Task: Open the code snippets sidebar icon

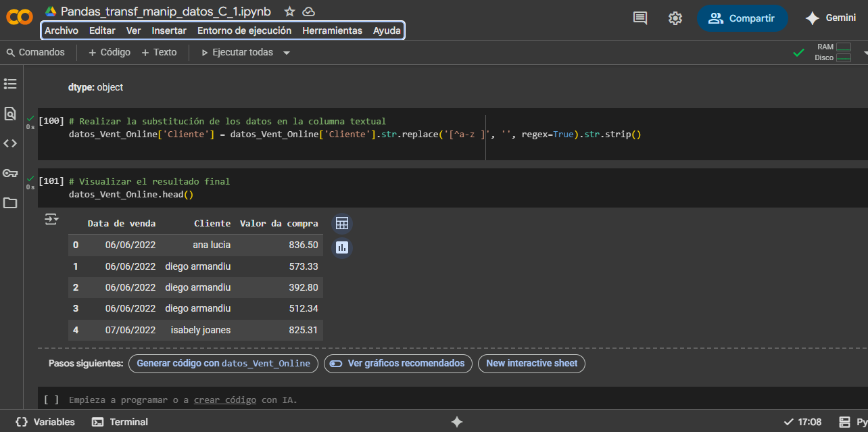Action: click(x=10, y=143)
